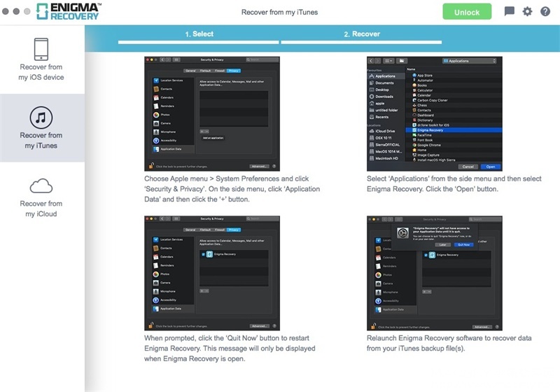This screenshot has width=560, height=392.
Task: Open the chat feedback speech bubble icon
Action: pyautogui.click(x=510, y=11)
